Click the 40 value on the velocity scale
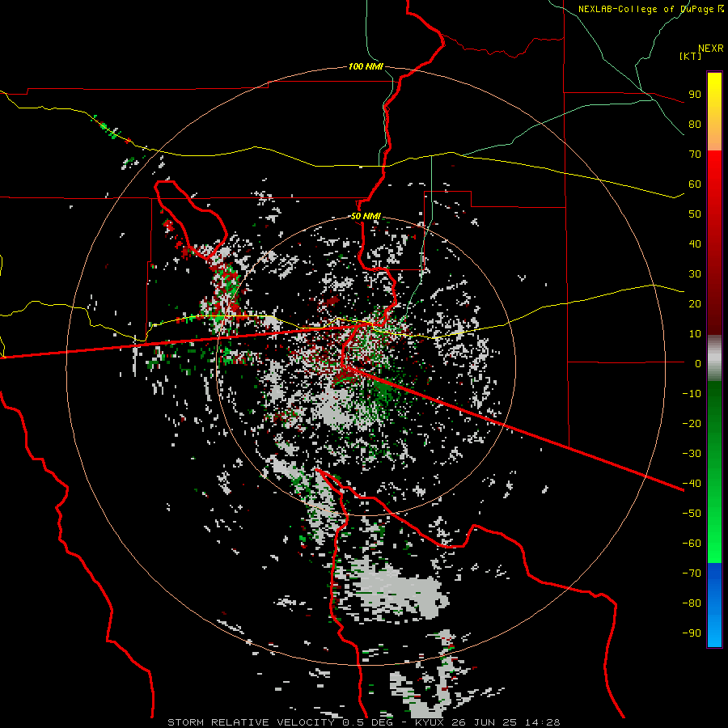Screen dimensions: 728x728 [695, 244]
